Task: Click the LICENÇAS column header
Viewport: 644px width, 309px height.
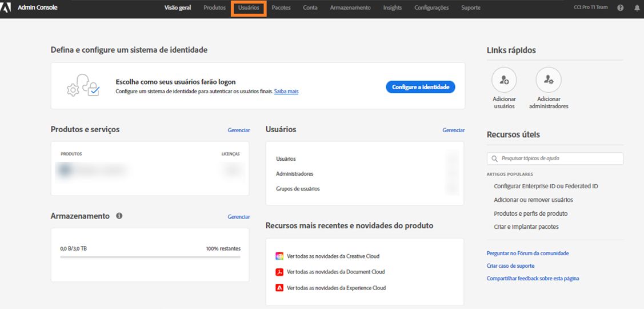Action: tap(230, 154)
